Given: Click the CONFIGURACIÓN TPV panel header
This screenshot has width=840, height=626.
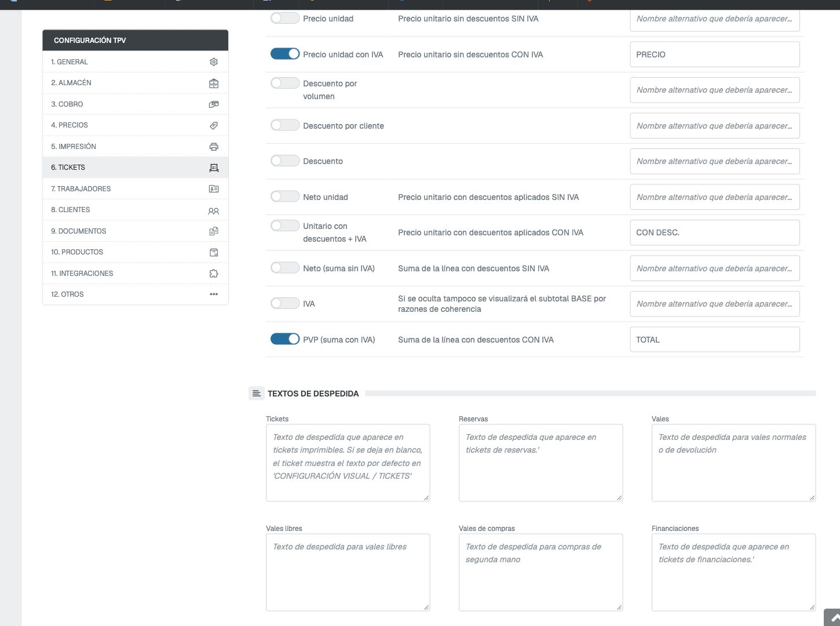Looking at the screenshot, I should (136, 40).
